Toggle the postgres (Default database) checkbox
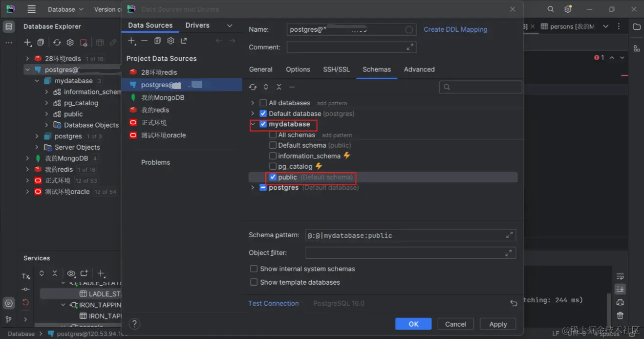 [263, 188]
